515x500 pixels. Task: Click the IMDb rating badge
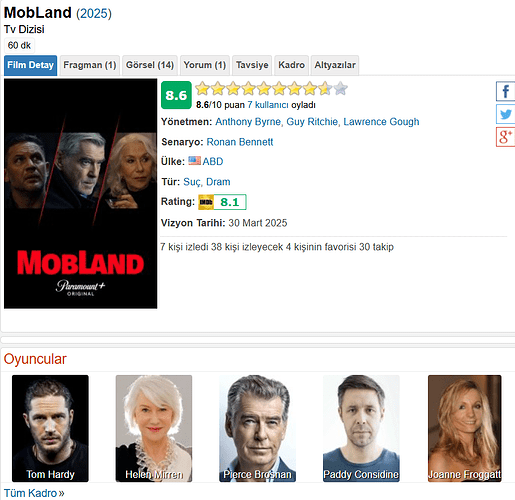point(222,202)
